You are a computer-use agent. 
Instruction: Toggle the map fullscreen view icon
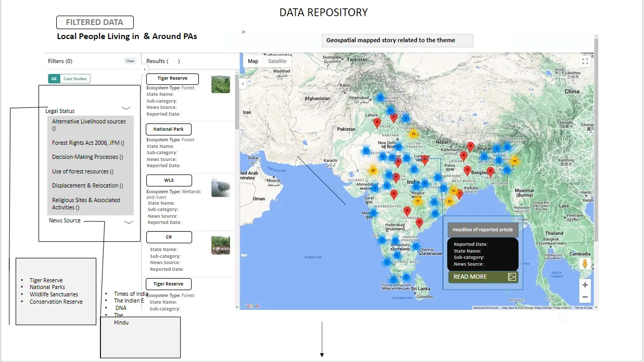[585, 61]
